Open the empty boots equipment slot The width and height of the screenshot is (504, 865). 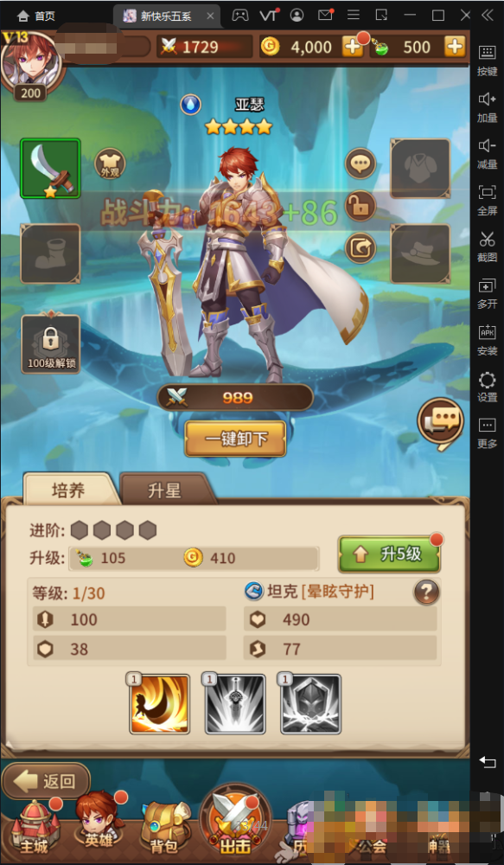(51, 253)
